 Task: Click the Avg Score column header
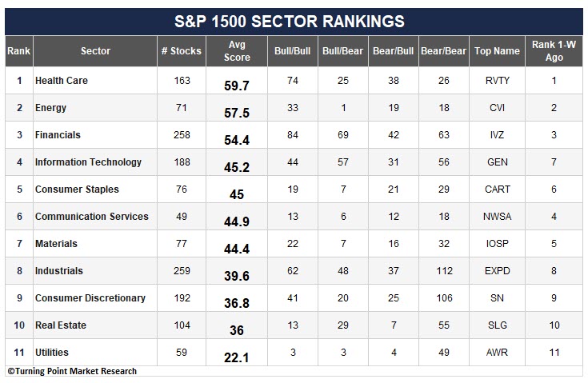(x=237, y=51)
